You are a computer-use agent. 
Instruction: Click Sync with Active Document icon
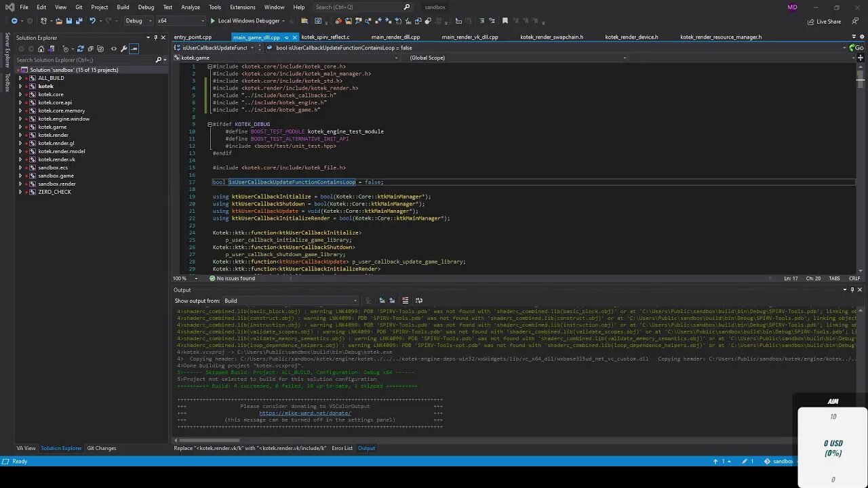80,49
